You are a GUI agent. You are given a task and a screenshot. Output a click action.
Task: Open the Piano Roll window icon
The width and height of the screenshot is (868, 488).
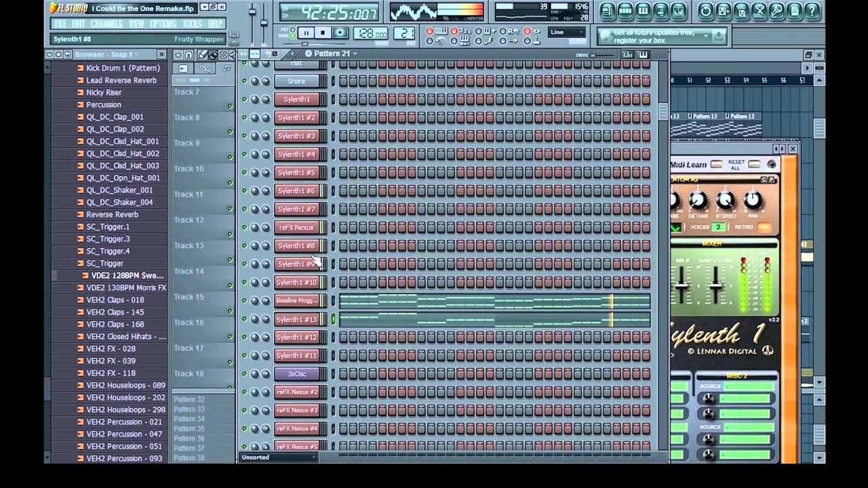642,11
